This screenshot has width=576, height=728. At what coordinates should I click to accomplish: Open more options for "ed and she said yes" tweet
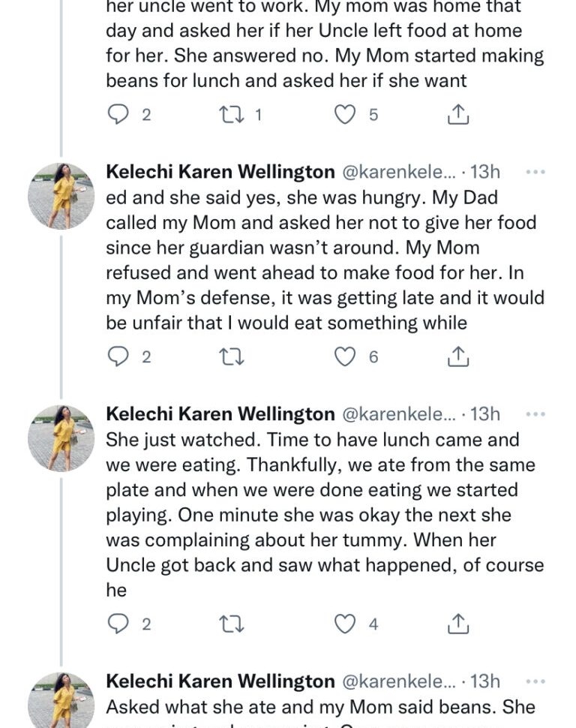[x=535, y=172]
